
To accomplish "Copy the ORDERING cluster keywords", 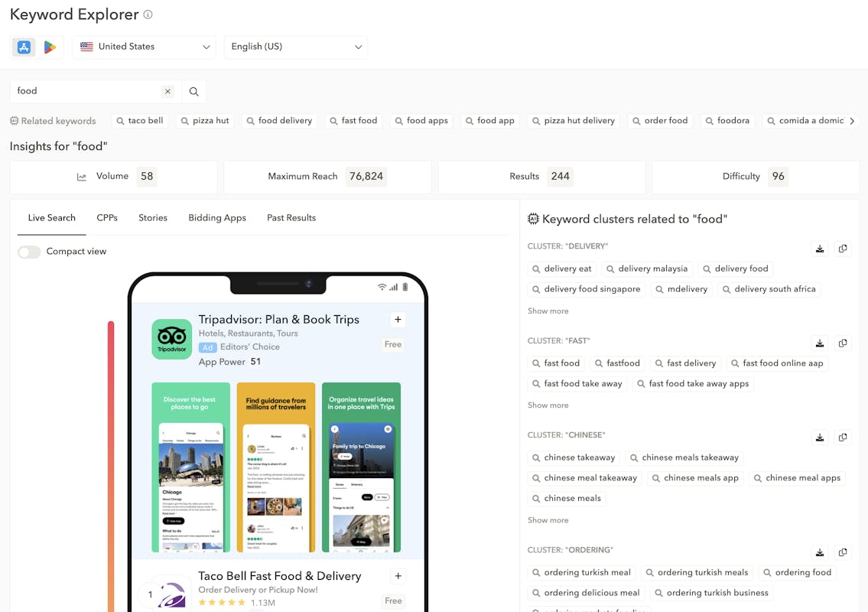I will coord(843,552).
